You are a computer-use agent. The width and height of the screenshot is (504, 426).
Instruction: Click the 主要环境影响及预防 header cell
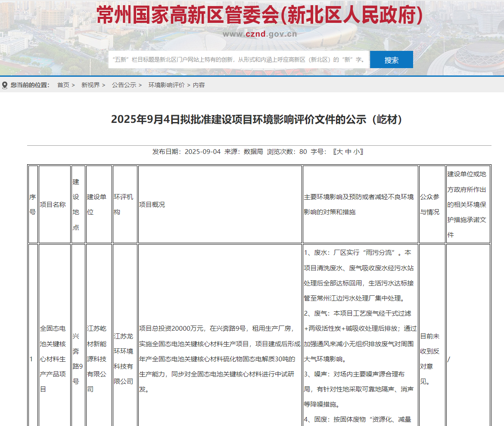click(x=360, y=204)
